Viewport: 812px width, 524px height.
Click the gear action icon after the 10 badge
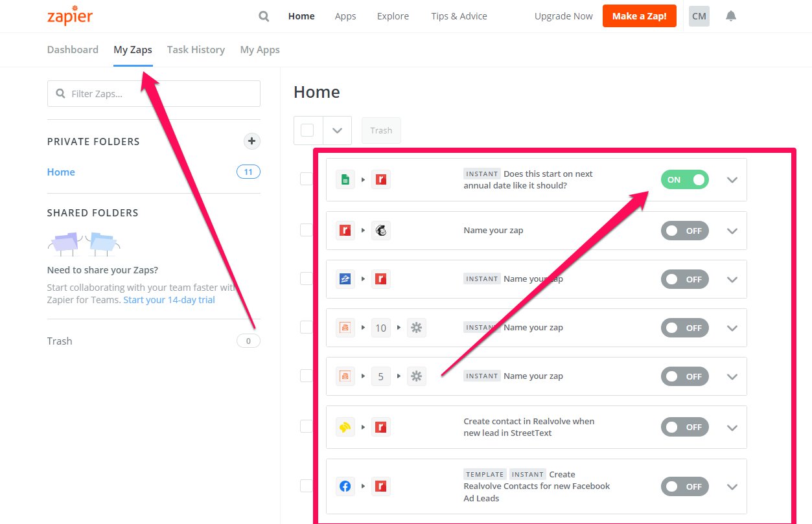pos(417,328)
